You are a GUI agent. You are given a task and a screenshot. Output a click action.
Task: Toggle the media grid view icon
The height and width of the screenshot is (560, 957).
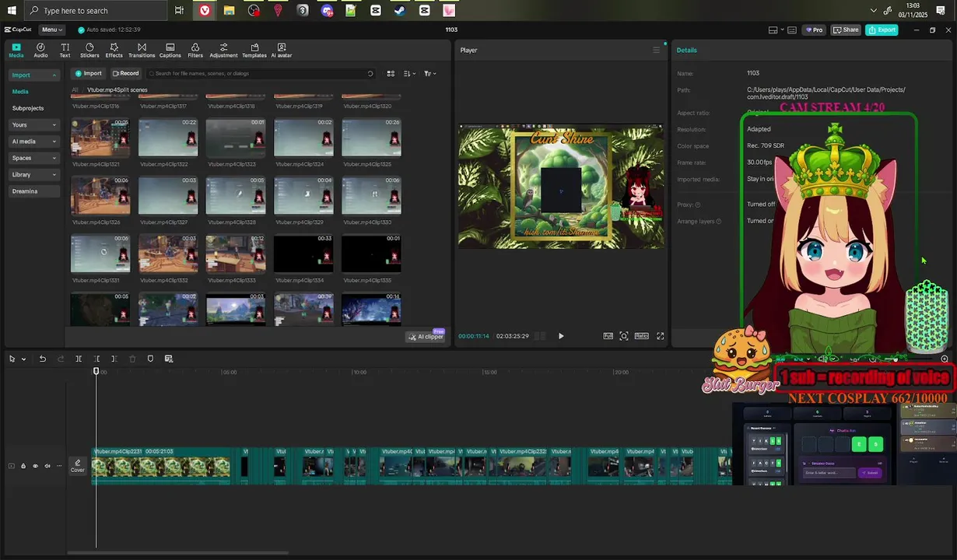click(x=391, y=73)
